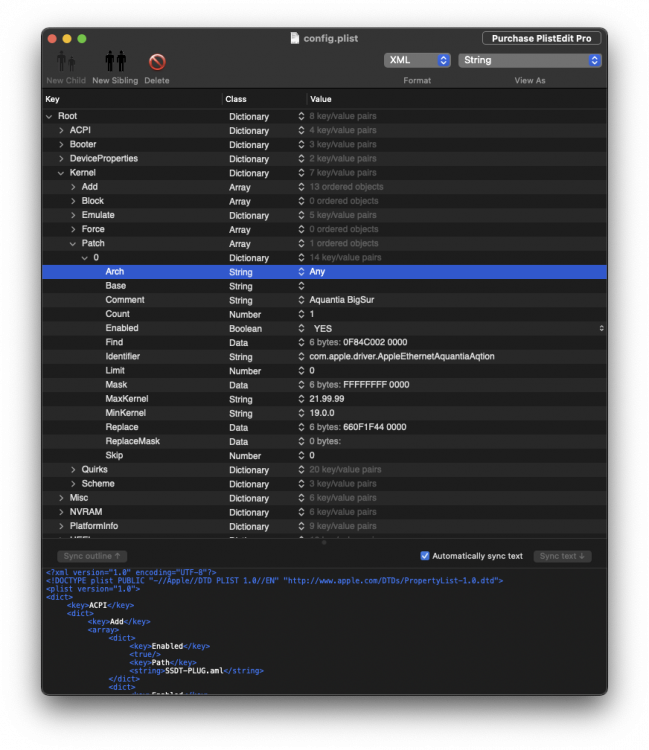Open the View As String dropdown
The width and height of the screenshot is (649, 750).
pyautogui.click(x=530, y=60)
